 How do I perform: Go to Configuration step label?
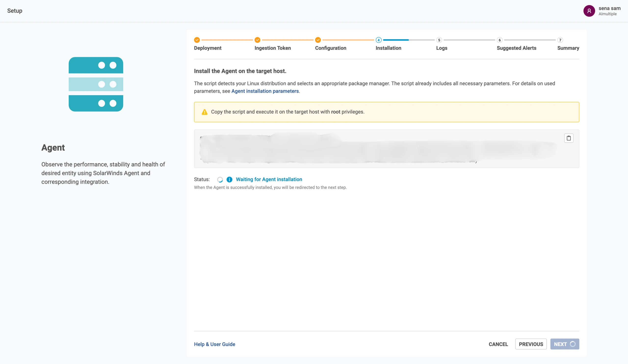pyautogui.click(x=331, y=48)
